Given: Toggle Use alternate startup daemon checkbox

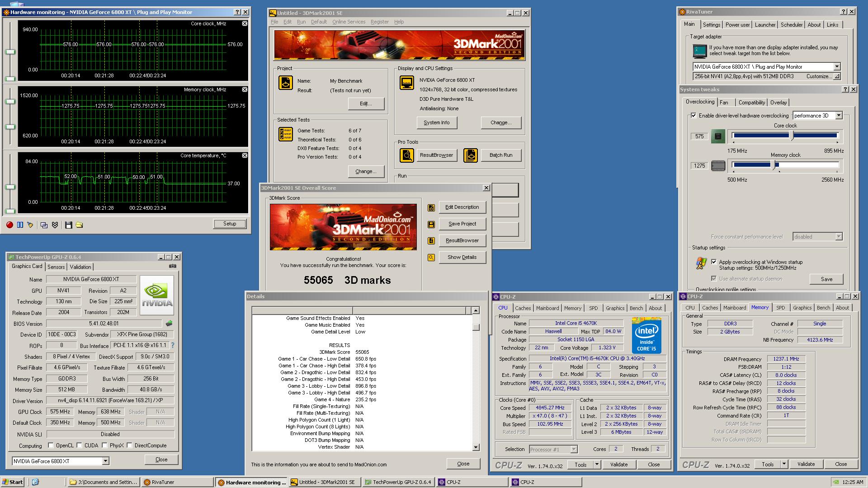Looking at the screenshot, I should coord(714,278).
